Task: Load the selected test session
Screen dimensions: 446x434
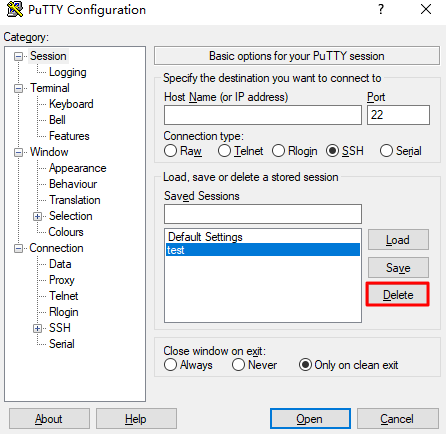Action: [398, 240]
